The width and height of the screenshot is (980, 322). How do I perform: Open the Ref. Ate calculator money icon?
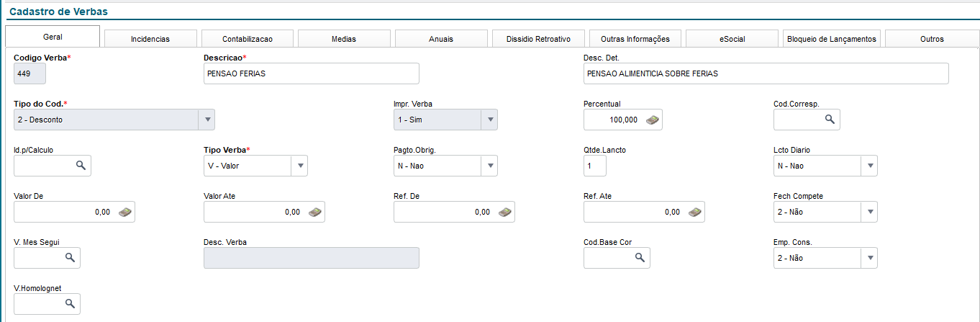click(695, 212)
